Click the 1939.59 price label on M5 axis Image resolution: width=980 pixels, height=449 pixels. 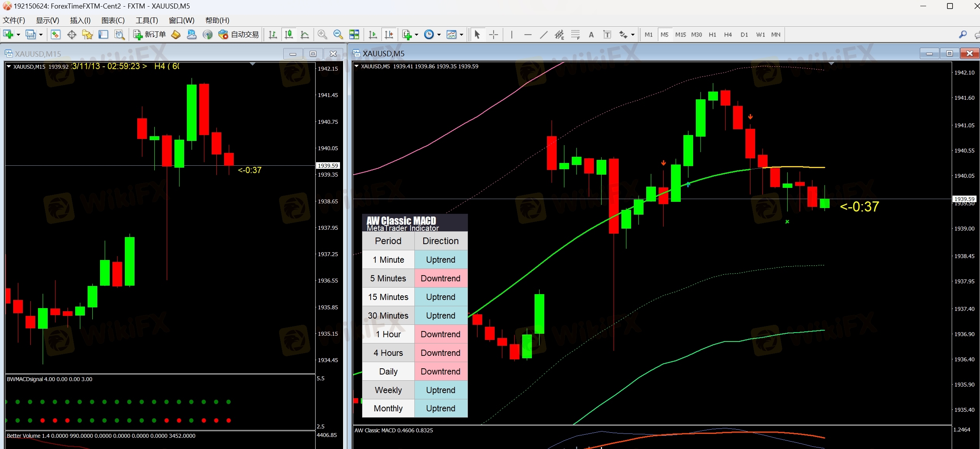964,199
